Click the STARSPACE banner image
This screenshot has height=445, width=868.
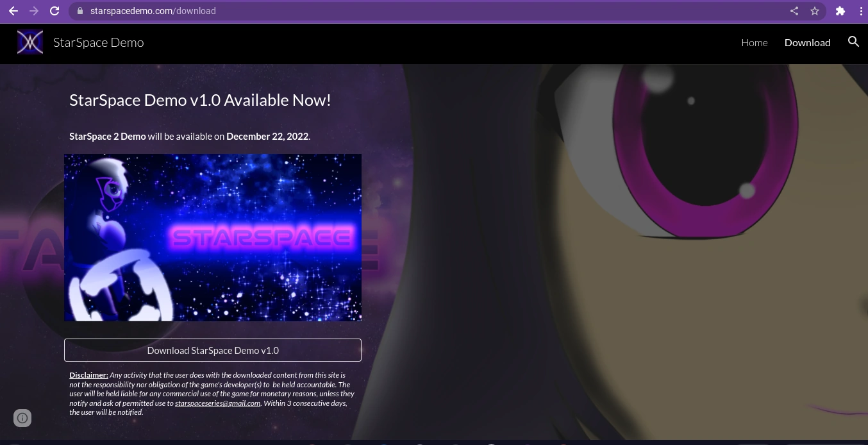coord(213,237)
